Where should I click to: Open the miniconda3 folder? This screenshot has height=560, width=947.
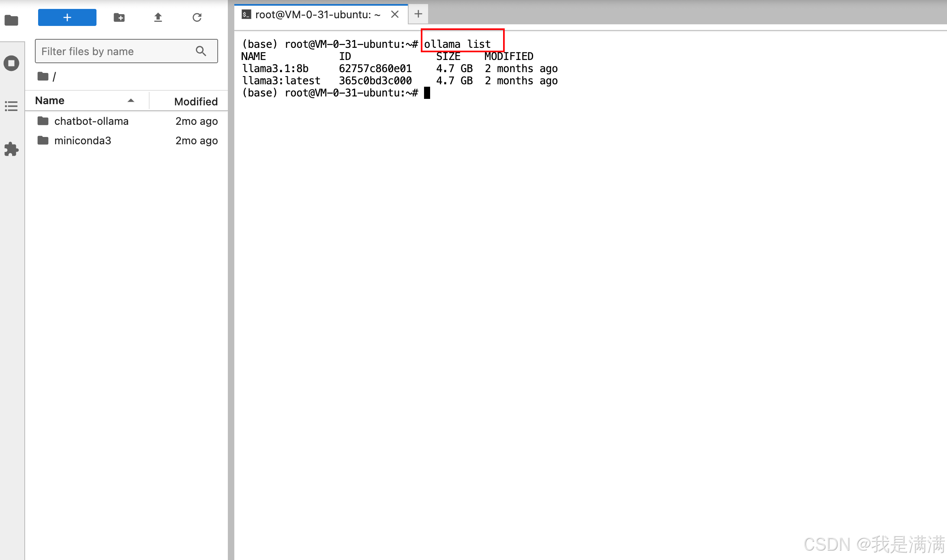point(83,141)
